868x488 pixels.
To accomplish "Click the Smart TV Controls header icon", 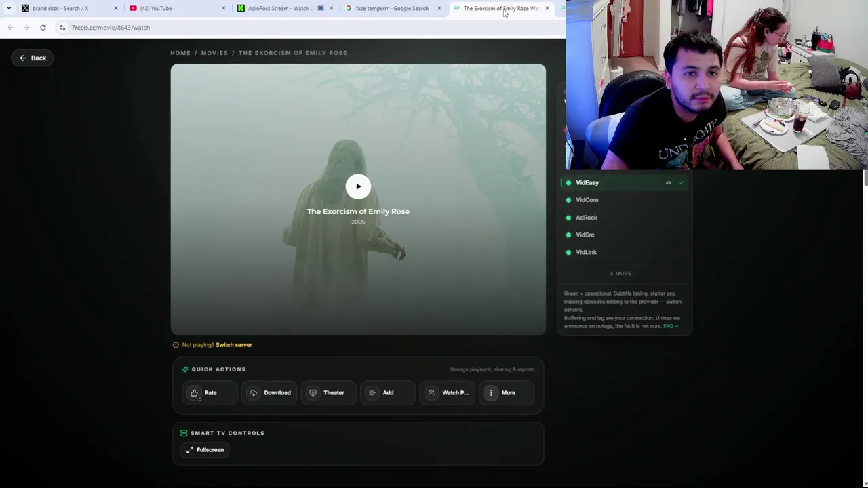I will pos(184,433).
